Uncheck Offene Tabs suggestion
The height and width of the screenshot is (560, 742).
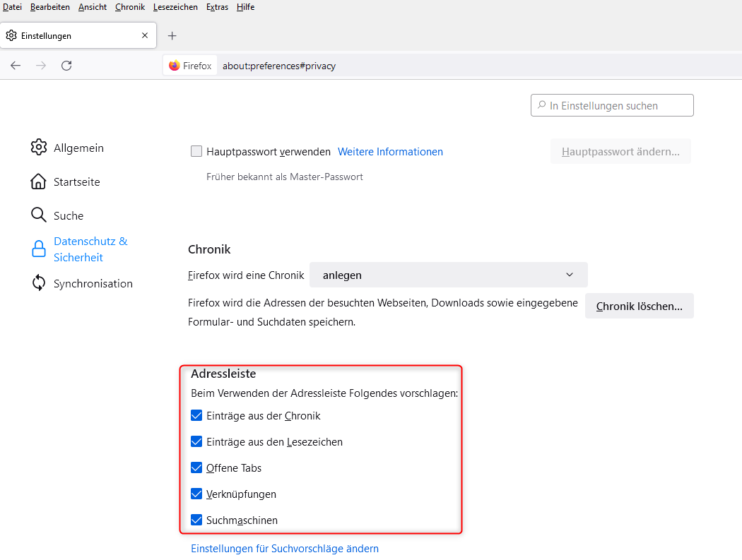[196, 468]
